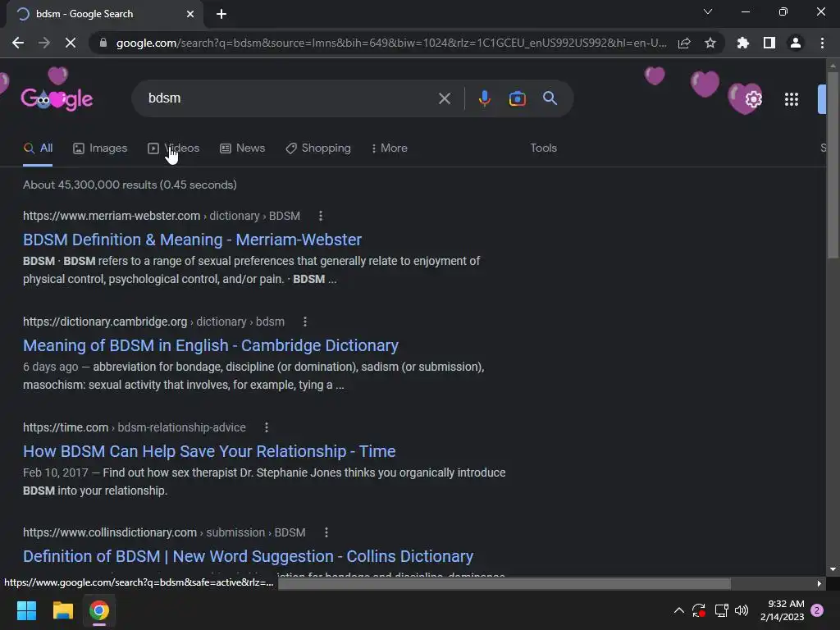Open Chrome extensions puzzle icon
The image size is (840, 630).
pyautogui.click(x=743, y=43)
